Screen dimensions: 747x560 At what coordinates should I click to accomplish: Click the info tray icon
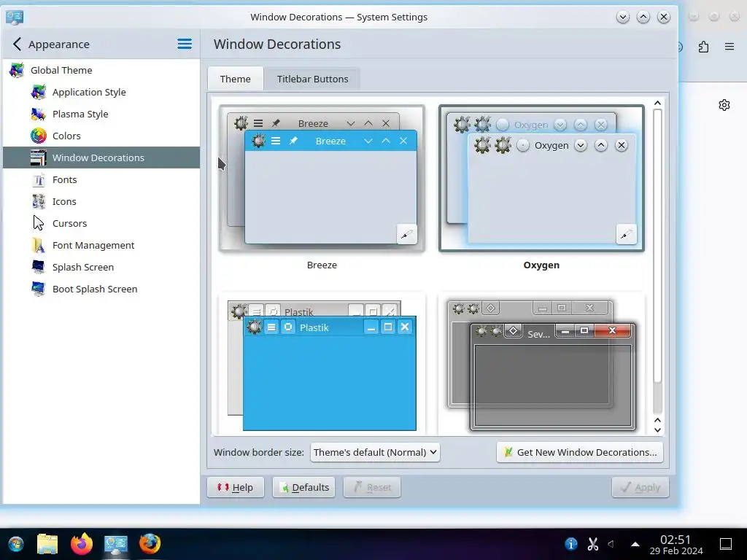[570, 543]
